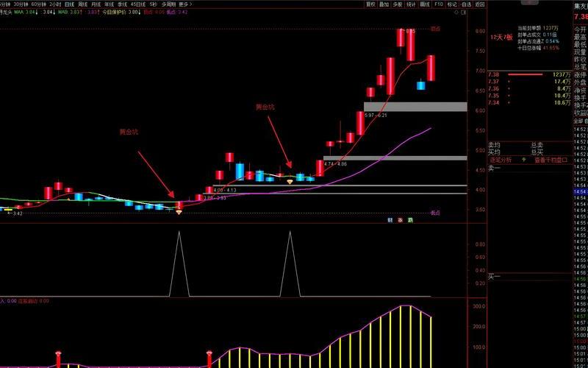Select the 7.35 price level row
Screen dimensions: 588x368
click(x=529, y=96)
